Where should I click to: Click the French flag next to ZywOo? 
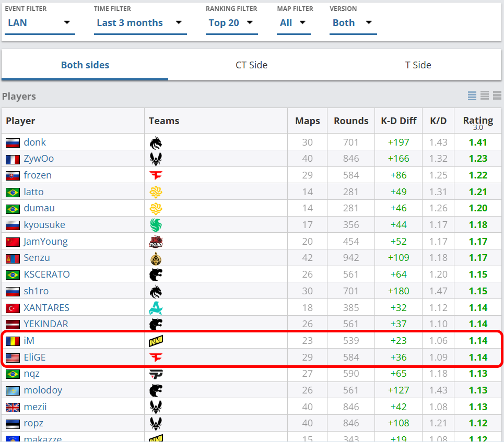pyautogui.click(x=13, y=159)
